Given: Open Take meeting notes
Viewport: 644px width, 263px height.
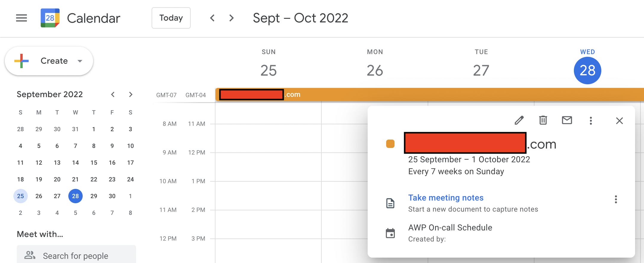Looking at the screenshot, I should click(446, 198).
